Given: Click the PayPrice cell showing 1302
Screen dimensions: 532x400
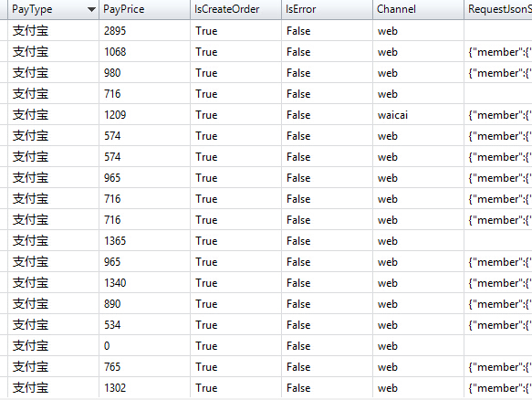Looking at the screenshot, I should tap(144, 387).
